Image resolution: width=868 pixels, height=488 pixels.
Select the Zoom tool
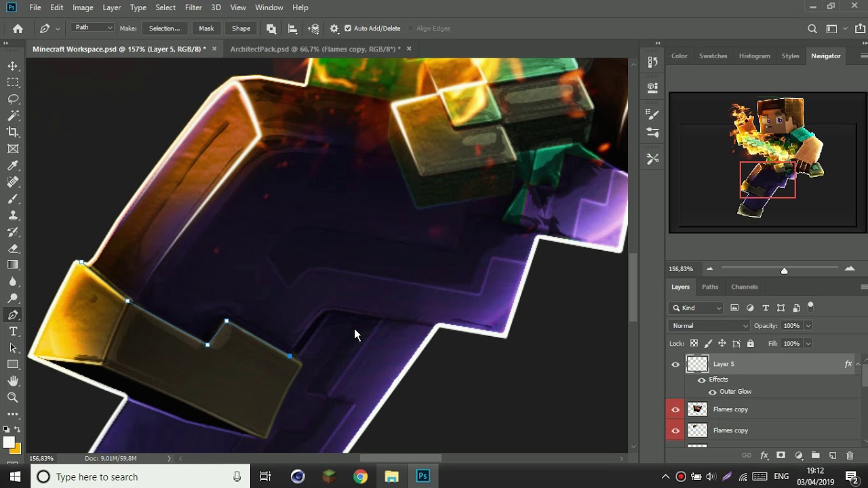tap(13, 398)
